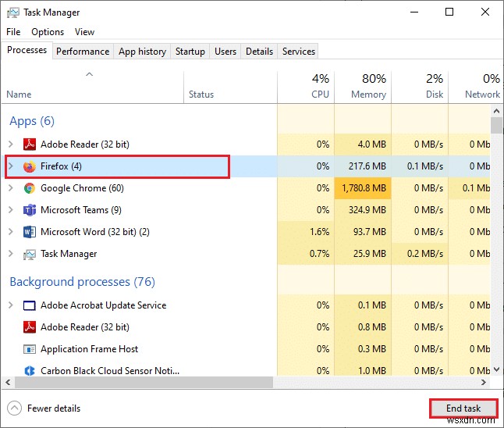Click the Firefox app icon

pos(30,166)
